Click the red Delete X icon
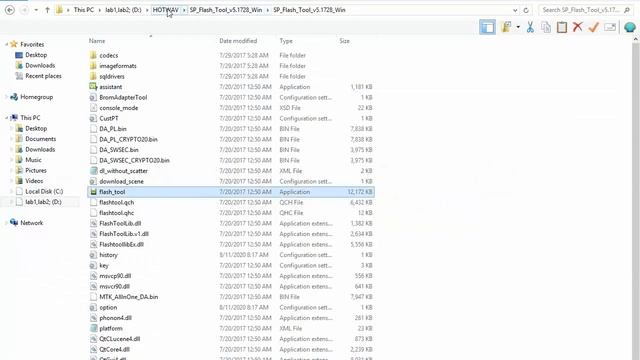The image size is (640, 360). click(x=578, y=27)
